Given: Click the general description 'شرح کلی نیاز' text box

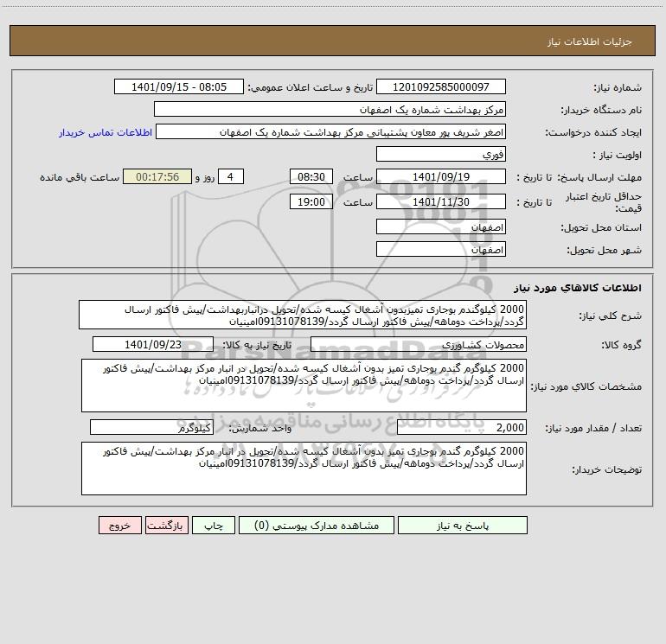Looking at the screenshot, I should (303, 315).
